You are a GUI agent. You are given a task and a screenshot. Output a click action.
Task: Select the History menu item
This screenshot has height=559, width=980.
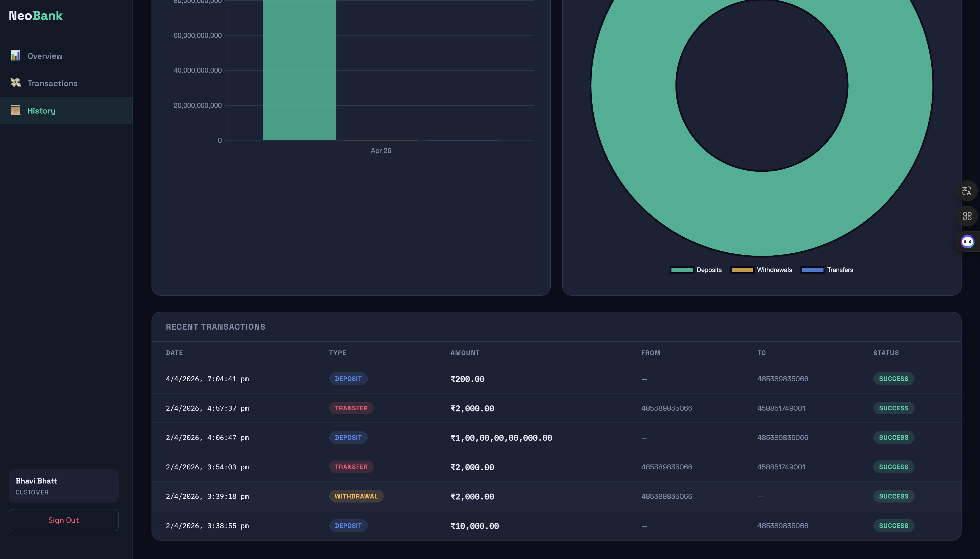pyautogui.click(x=42, y=111)
